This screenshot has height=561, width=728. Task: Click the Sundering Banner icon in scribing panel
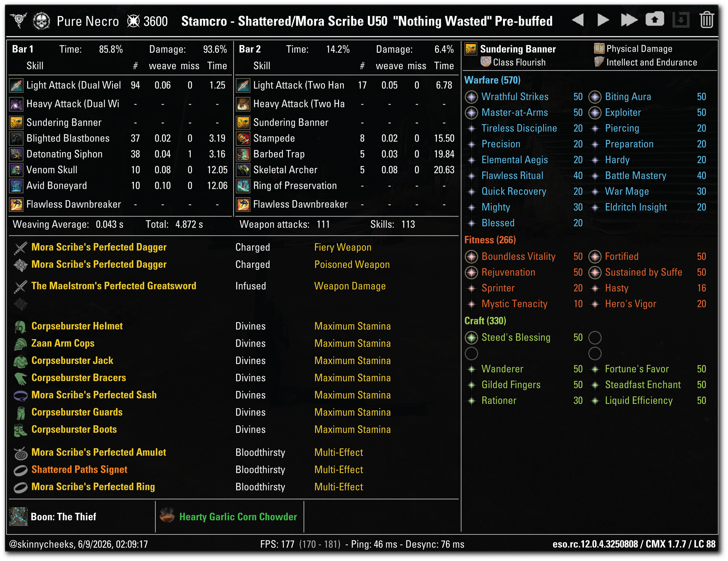click(x=471, y=49)
